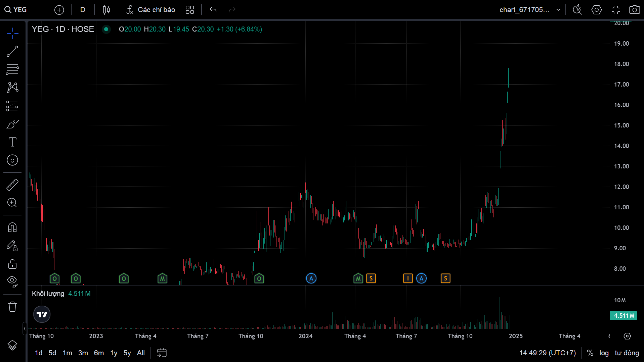This screenshot has height=362, width=644.
Task: Toggle percentage price scale
Action: 590,353
